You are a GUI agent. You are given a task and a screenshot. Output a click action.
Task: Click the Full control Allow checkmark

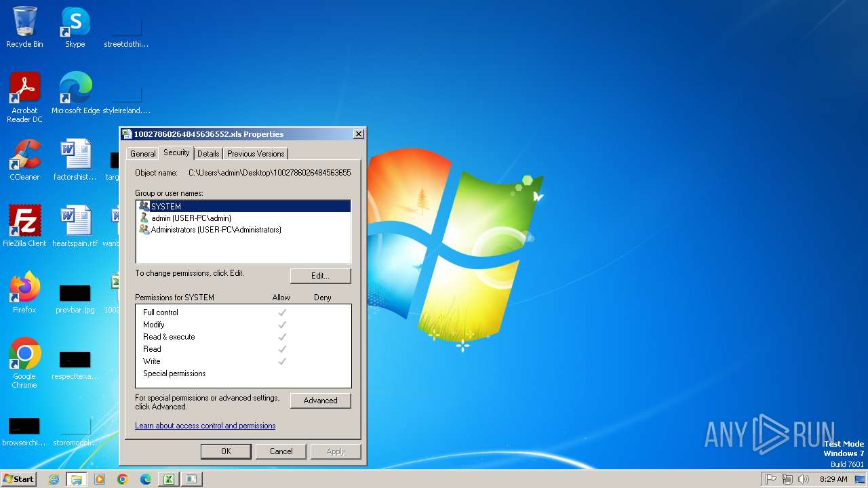[x=282, y=312]
